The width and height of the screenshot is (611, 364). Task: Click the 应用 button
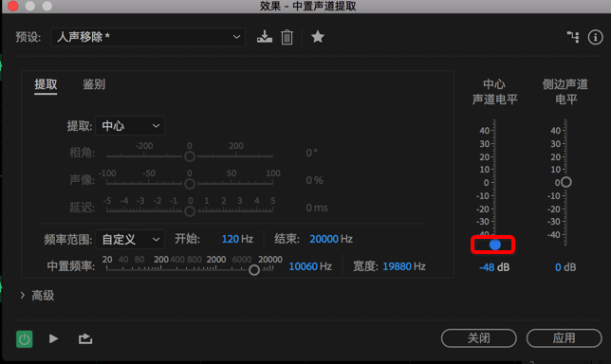point(564,337)
